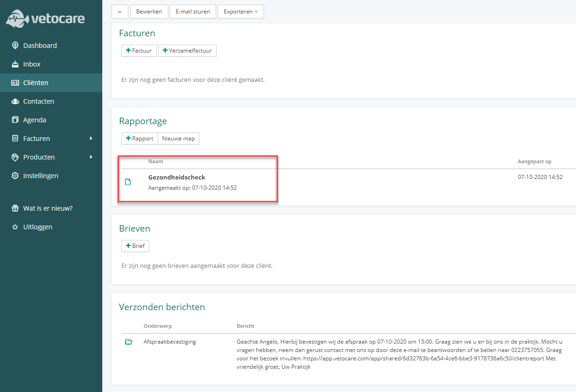Click the Contacten person icon

(15, 101)
